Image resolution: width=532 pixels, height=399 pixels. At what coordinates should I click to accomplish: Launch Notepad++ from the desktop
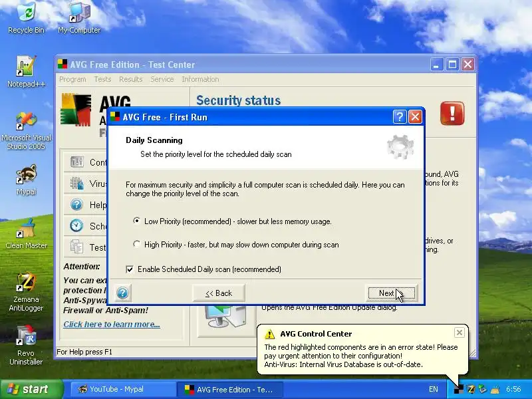(26, 71)
